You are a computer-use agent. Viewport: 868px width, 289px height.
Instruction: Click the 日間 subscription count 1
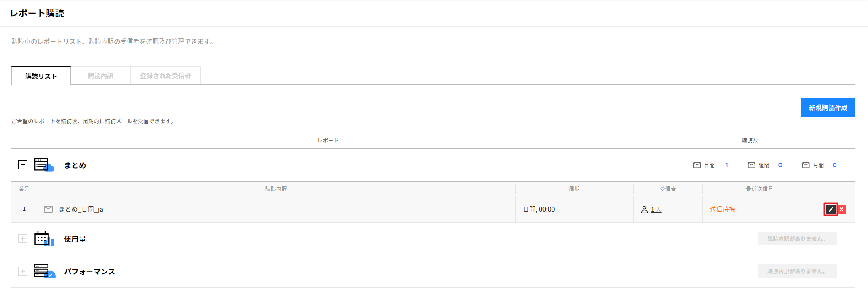pyautogui.click(x=727, y=165)
